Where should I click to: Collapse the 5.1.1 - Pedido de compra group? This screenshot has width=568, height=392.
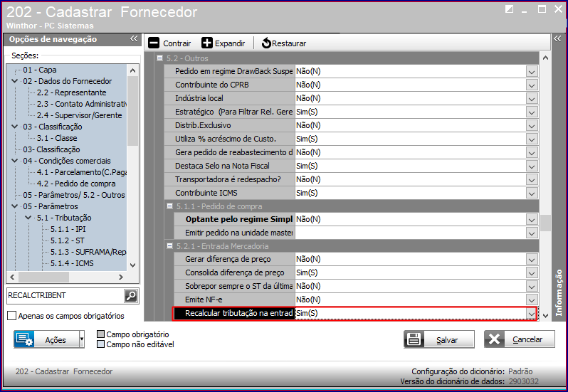click(169, 206)
